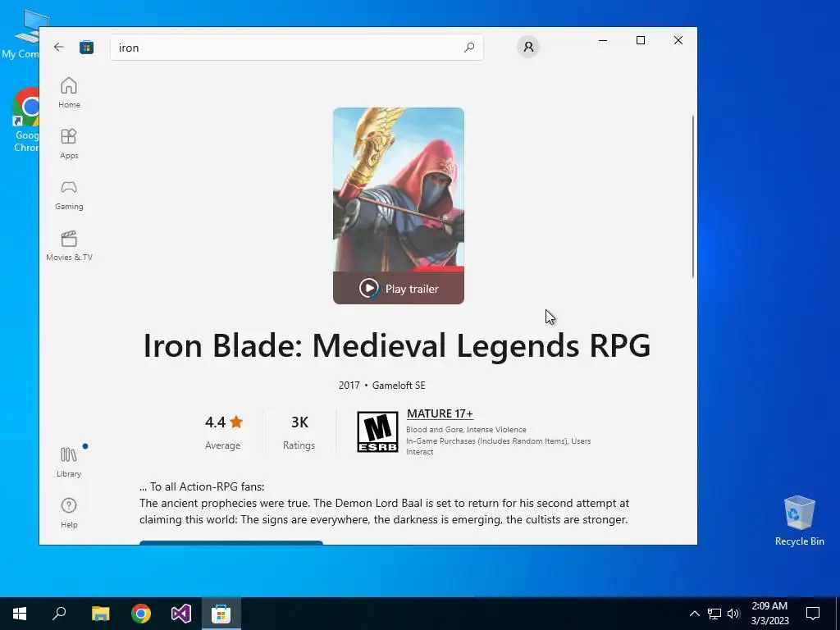Image resolution: width=840 pixels, height=630 pixels.
Task: Click the Microsoft Store logo icon
Action: [87, 47]
